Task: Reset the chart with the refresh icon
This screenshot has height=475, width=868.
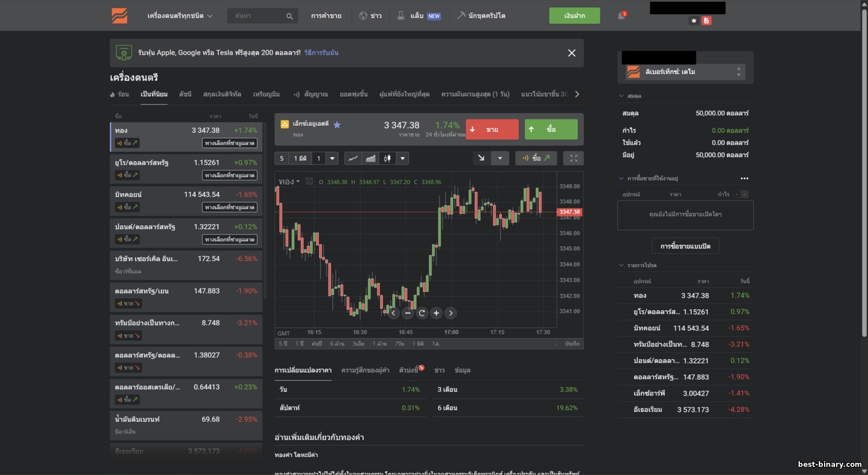Action: click(x=422, y=313)
